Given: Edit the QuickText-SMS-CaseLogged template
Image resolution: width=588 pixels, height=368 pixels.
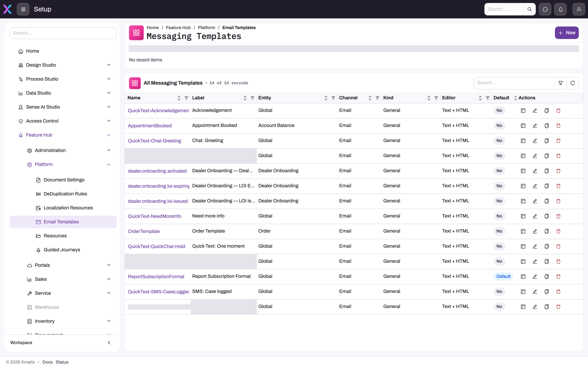Looking at the screenshot, I should (x=535, y=292).
